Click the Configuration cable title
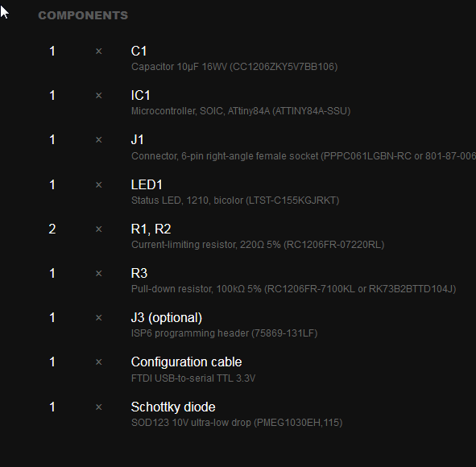This screenshot has height=467, width=476. point(186,362)
